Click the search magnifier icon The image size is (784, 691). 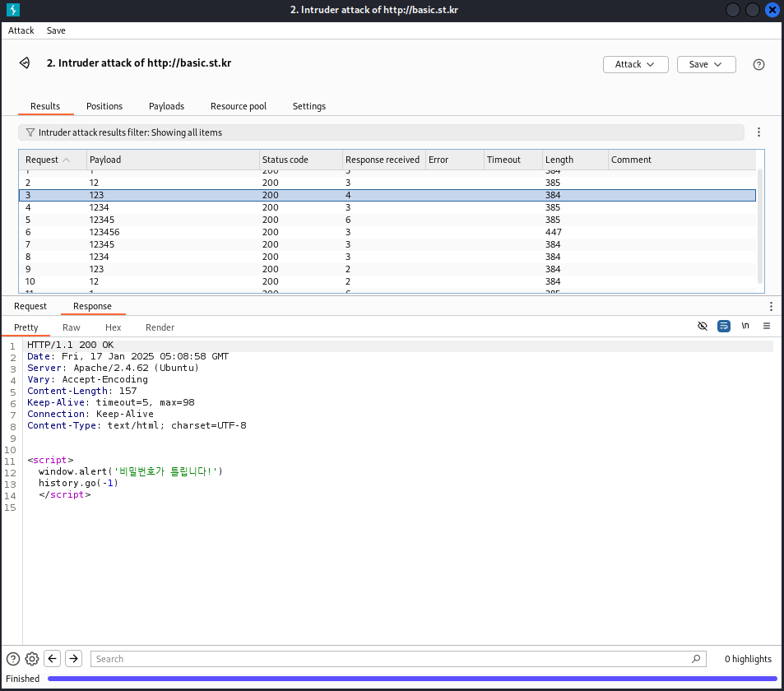695,659
